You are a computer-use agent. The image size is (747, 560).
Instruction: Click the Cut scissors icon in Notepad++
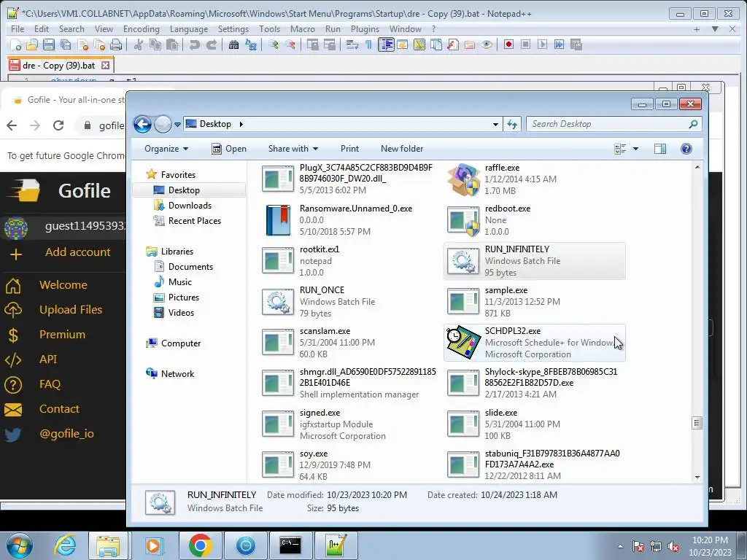coord(139,44)
